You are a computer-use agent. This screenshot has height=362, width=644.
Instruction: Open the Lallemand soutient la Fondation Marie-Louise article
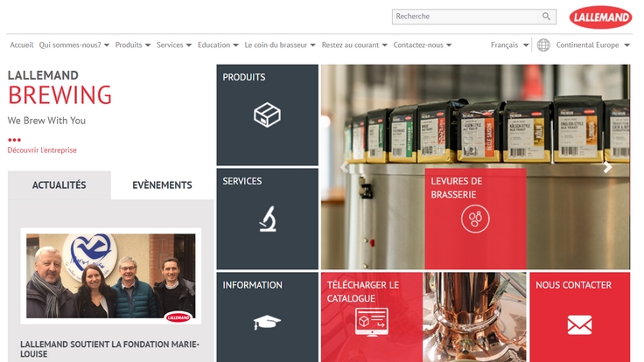(109, 349)
